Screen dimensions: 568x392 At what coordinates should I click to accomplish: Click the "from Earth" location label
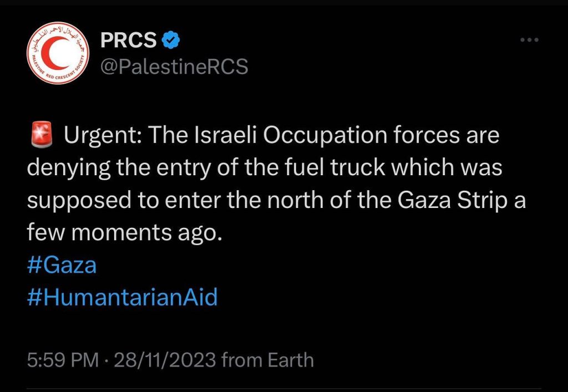tap(268, 360)
